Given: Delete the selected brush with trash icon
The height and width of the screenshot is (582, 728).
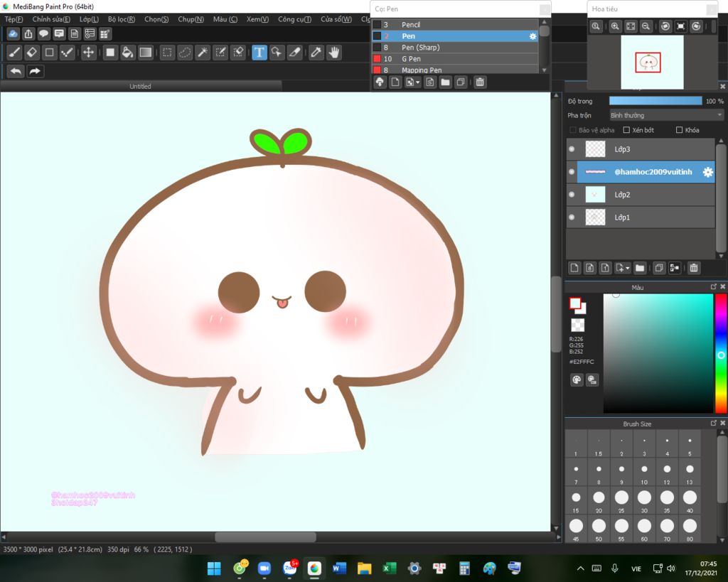Looking at the screenshot, I should 480,82.
